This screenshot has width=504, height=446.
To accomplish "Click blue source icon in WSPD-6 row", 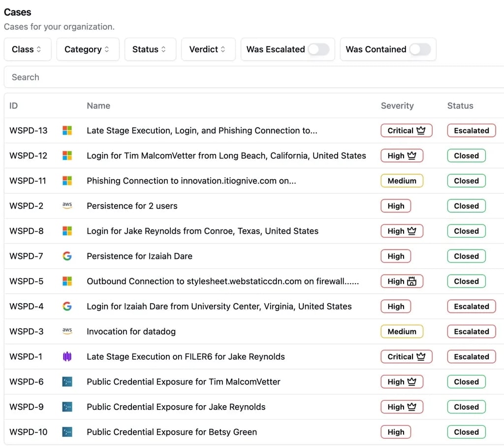I will point(67,382).
